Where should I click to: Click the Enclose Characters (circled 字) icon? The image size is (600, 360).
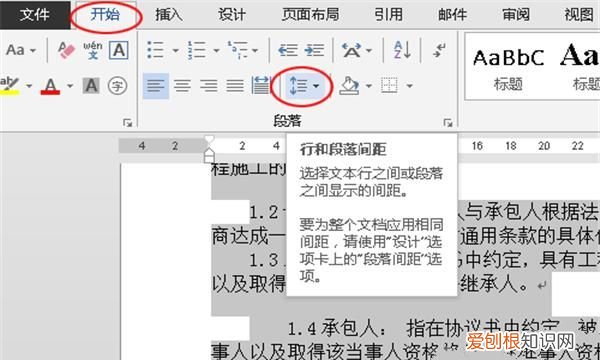(x=117, y=86)
